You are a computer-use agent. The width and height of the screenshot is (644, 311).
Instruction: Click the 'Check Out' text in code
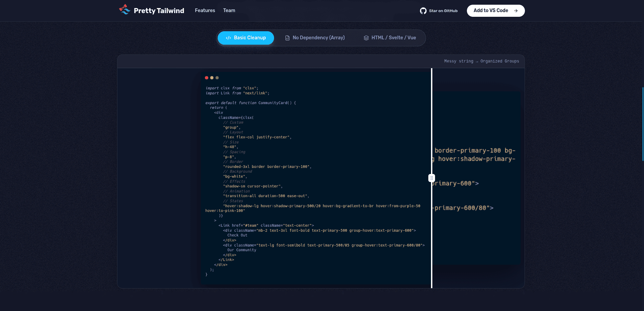[237, 235]
